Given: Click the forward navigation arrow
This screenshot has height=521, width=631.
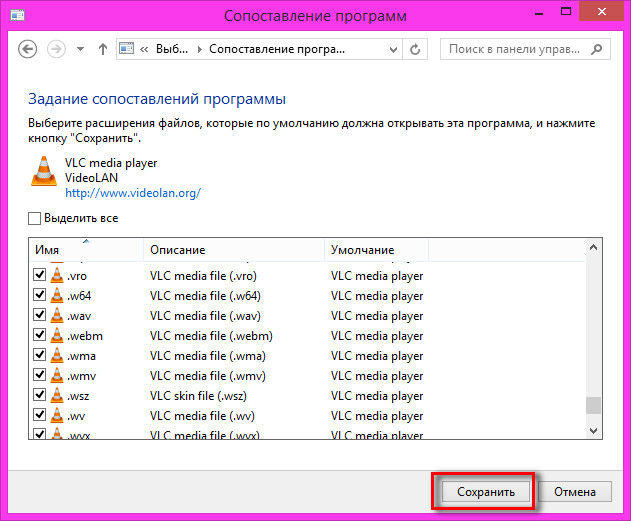Looking at the screenshot, I should click(x=56, y=49).
